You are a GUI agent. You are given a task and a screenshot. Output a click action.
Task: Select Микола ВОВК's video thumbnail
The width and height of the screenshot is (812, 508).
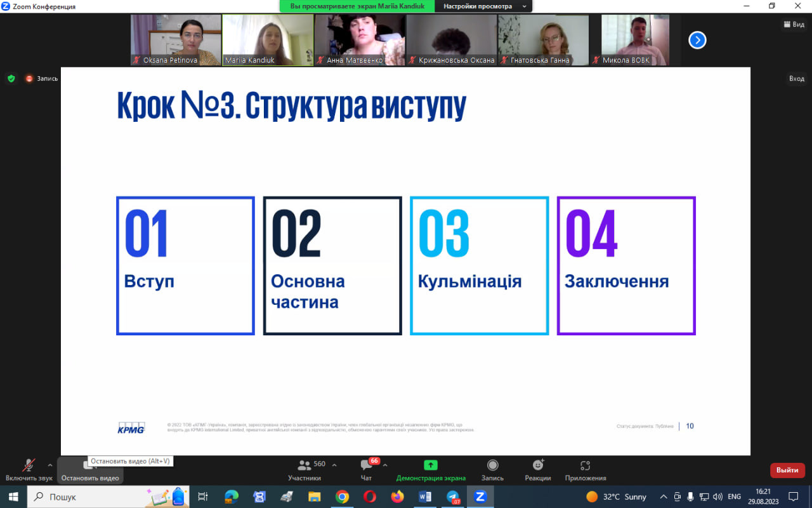click(635, 40)
